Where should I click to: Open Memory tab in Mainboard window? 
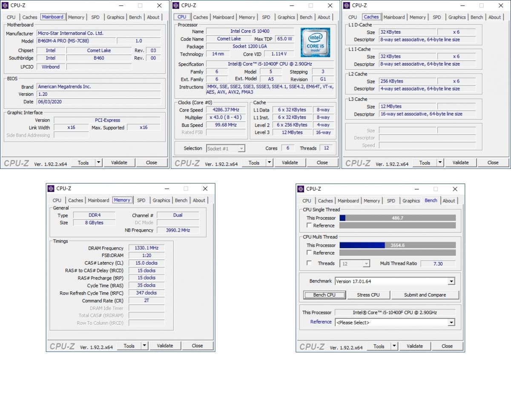(x=76, y=17)
